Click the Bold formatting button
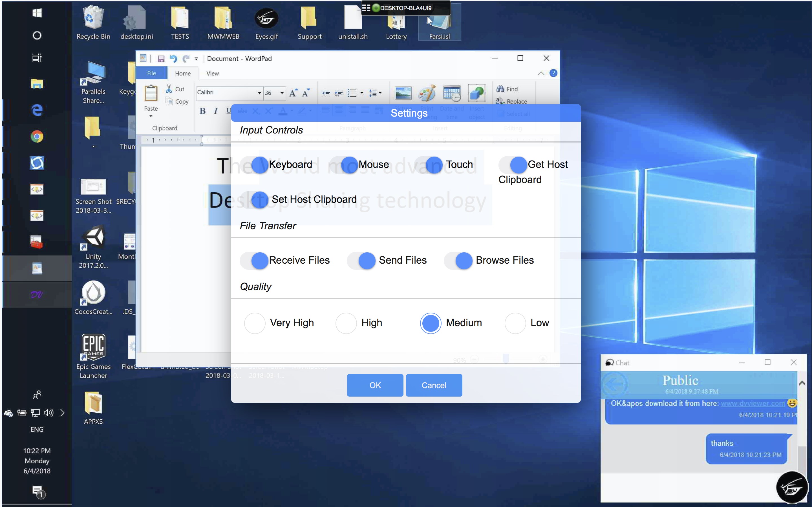The height and width of the screenshot is (507, 812). coord(202,111)
